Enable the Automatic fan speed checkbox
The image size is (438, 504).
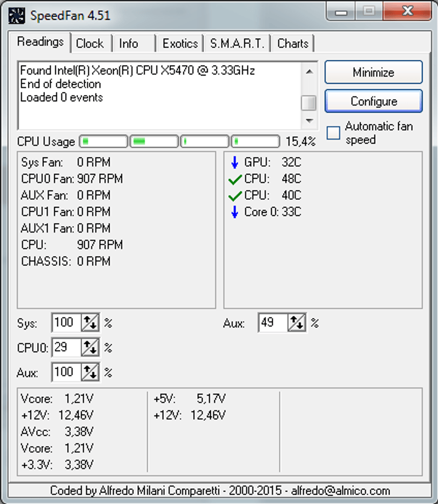coord(333,133)
